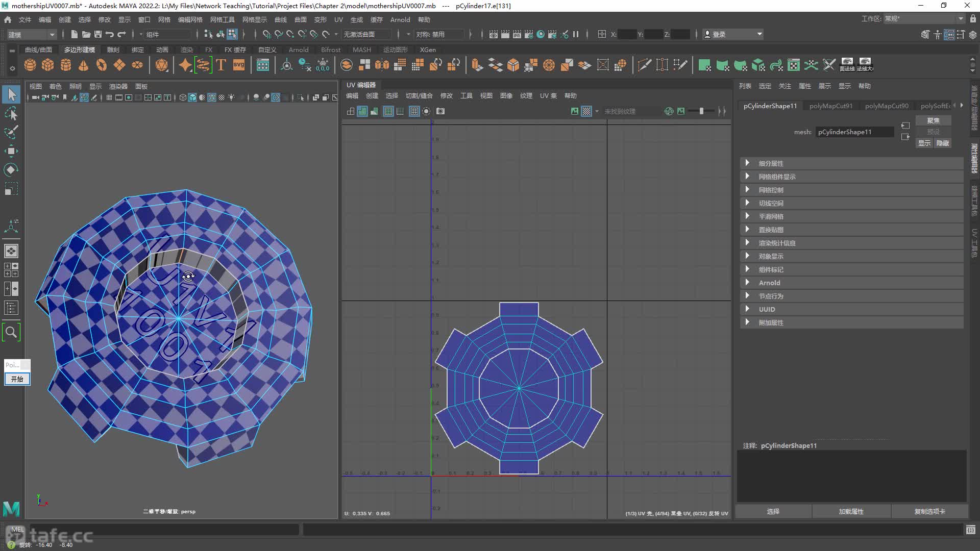The width and height of the screenshot is (980, 551).
Task: Click the automatic UV mapping cube shelf icon
Action: point(758,65)
